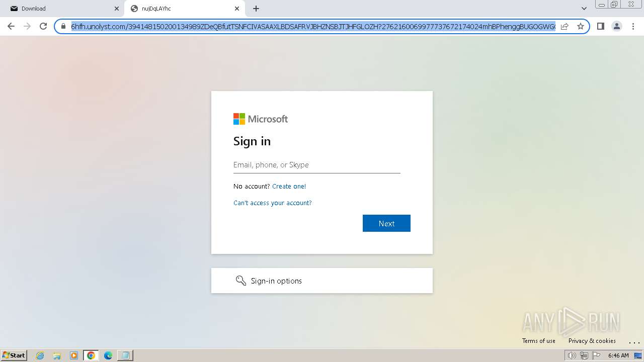Image resolution: width=644 pixels, height=362 pixels.
Task: Close the Download tab
Action: (117, 9)
